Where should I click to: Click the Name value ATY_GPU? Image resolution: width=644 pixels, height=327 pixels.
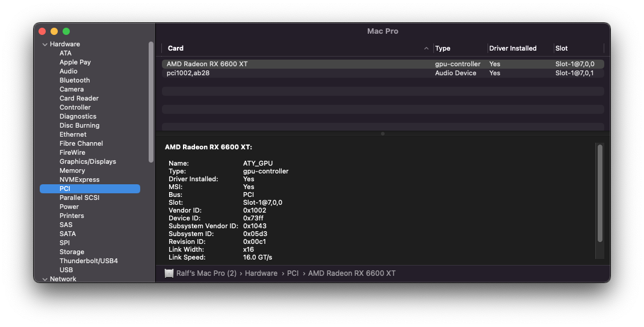(258, 164)
